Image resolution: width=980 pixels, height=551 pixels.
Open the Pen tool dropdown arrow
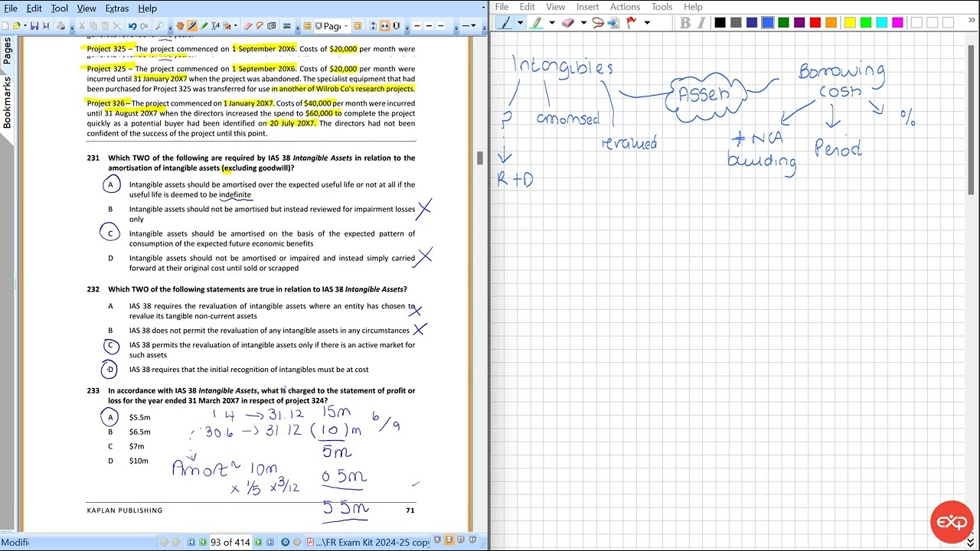coord(520,23)
